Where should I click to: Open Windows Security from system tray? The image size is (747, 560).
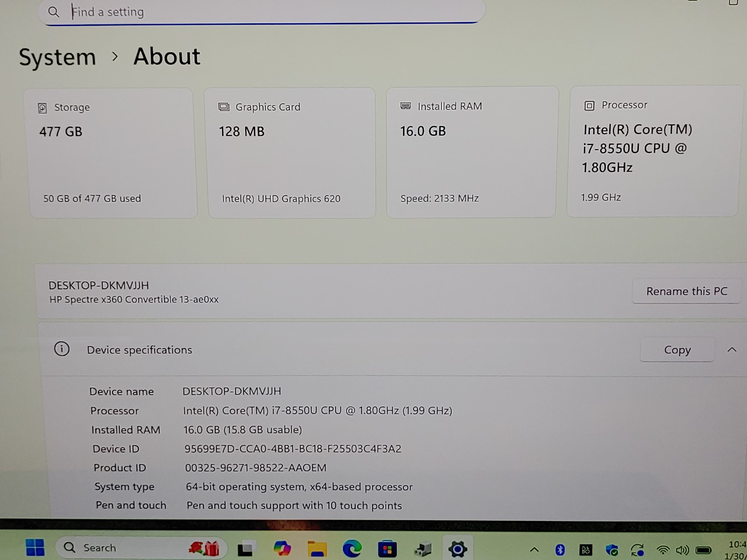point(612,550)
